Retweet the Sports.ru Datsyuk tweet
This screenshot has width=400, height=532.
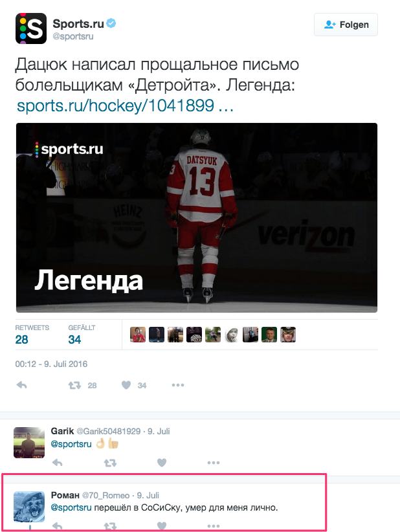pyautogui.click(x=74, y=385)
